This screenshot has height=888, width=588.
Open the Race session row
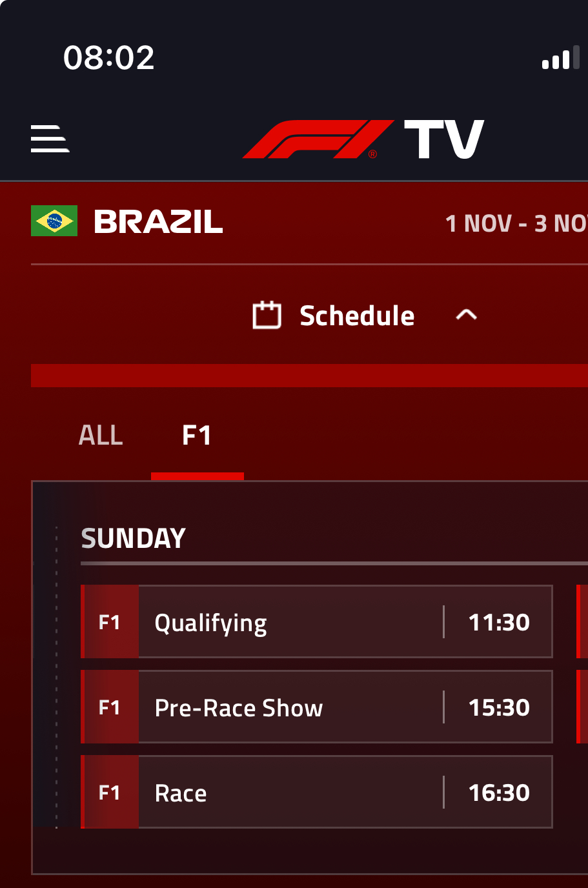pos(317,792)
